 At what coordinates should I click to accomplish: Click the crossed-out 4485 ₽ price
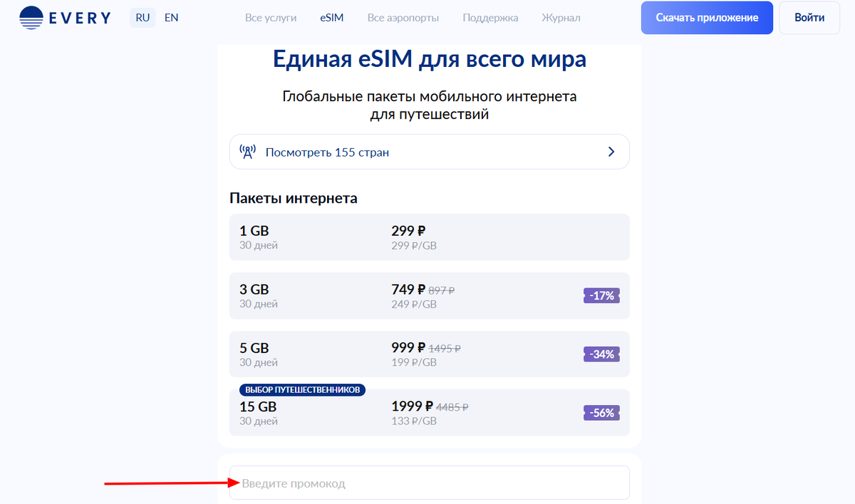452,408
